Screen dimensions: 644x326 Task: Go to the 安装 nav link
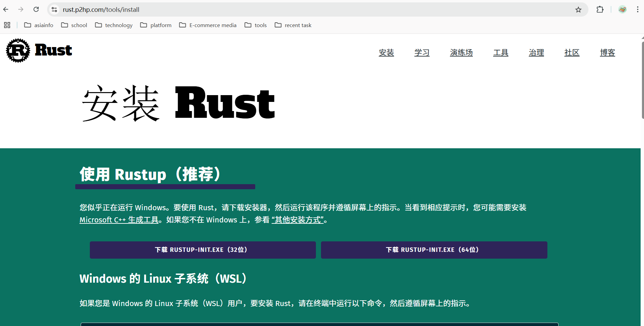pos(386,52)
